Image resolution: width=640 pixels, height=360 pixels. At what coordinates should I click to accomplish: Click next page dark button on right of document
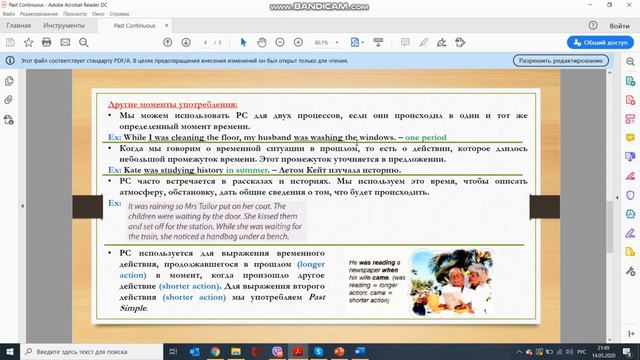tap(544, 207)
